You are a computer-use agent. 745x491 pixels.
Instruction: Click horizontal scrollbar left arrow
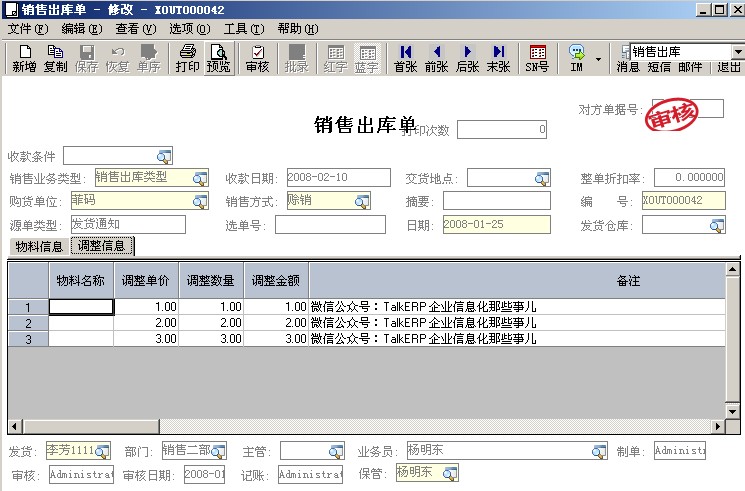pyautogui.click(x=15, y=426)
